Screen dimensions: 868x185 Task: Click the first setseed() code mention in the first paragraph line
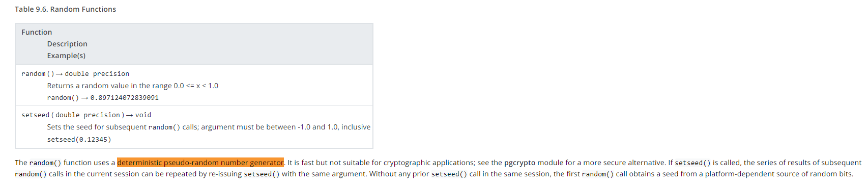point(692,163)
